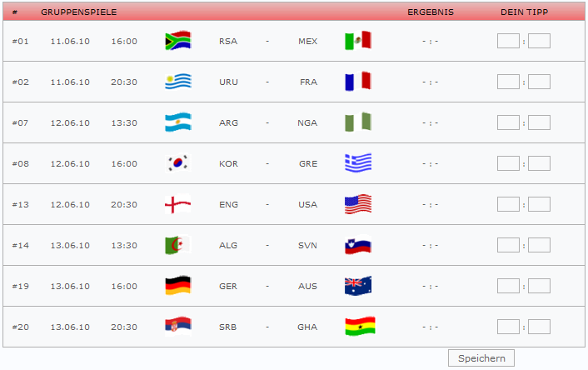Click the South Korea flag icon

tap(178, 163)
